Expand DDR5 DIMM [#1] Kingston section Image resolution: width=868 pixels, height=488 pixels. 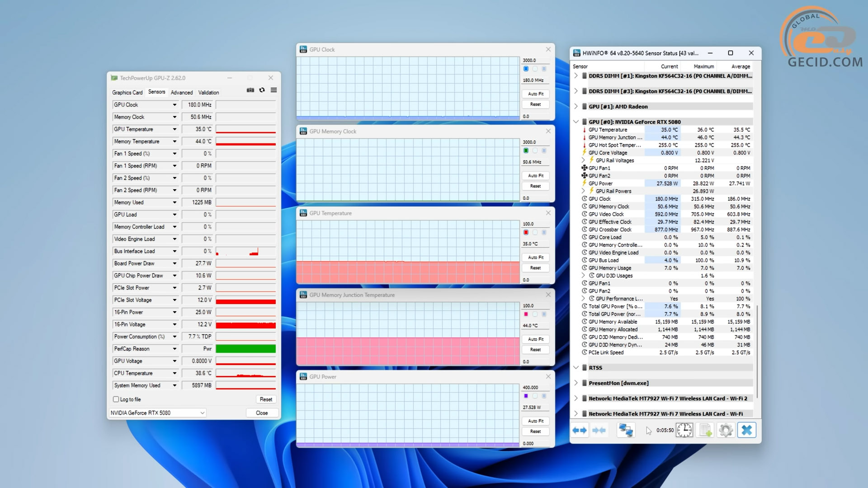coord(576,76)
